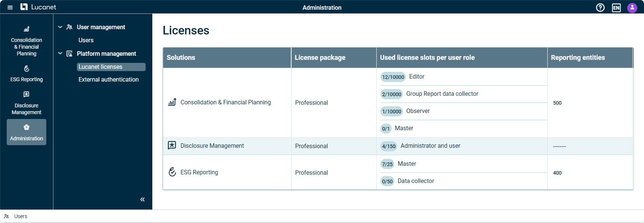Click the 4/150 slot badge

tap(389, 146)
